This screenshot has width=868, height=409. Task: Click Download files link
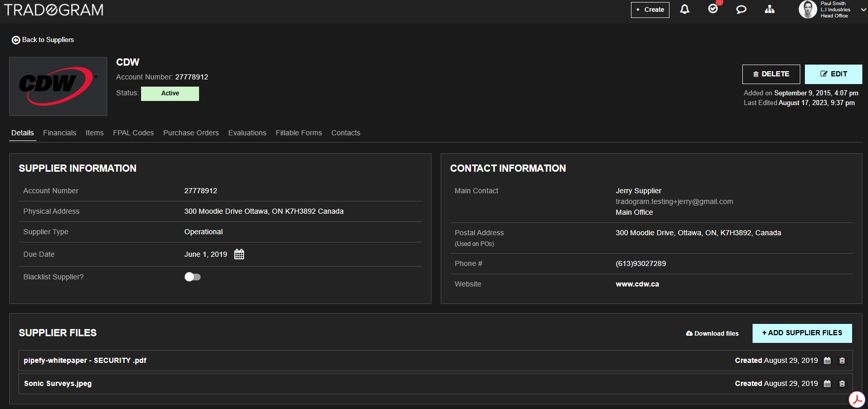tap(712, 334)
